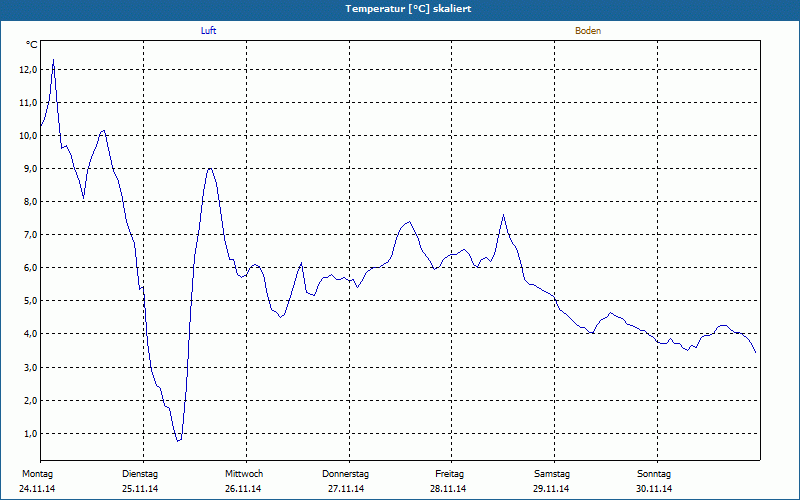This screenshot has width=800, height=500.
Task: Click the 'Luft' legend label
Action: point(208,31)
